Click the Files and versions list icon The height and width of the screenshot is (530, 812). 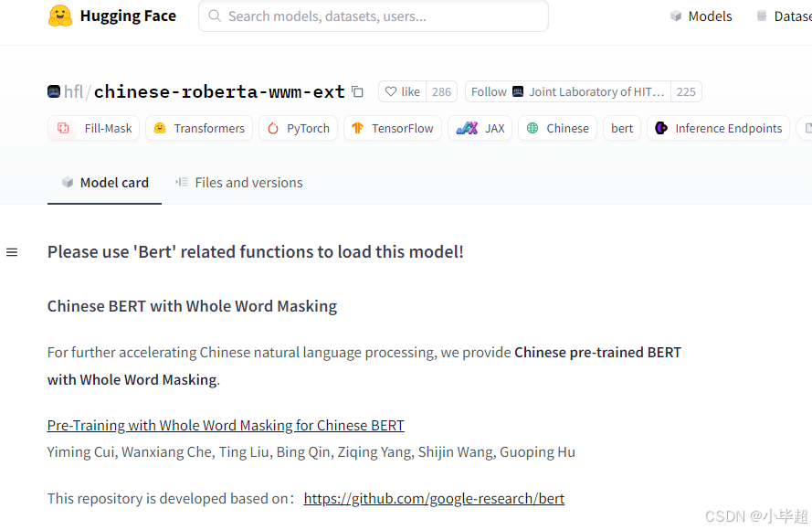181,183
